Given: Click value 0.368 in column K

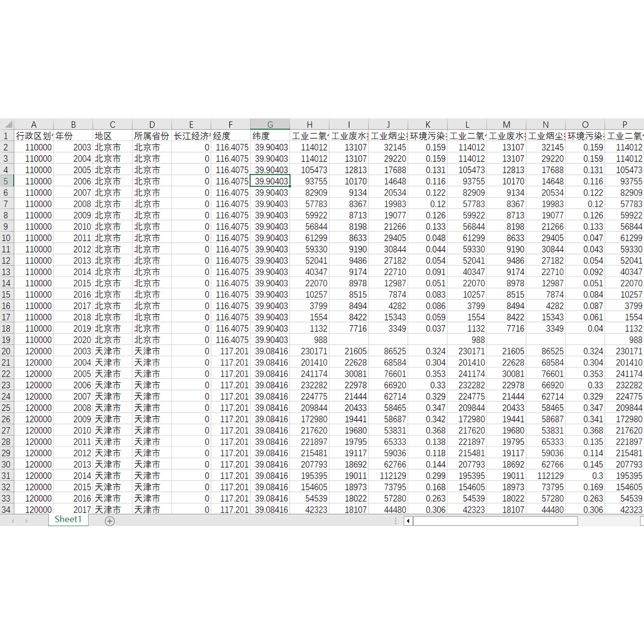Looking at the screenshot, I should 428,430.
